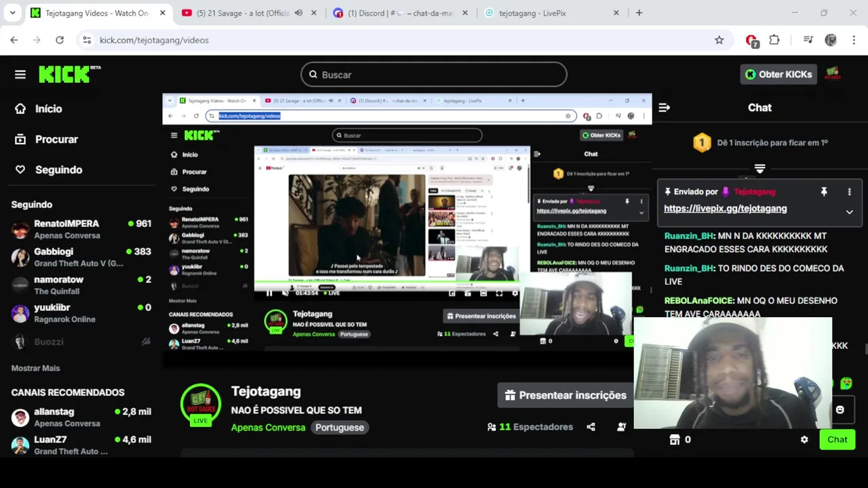Focus the Buscar search field
868x488 pixels.
(434, 75)
